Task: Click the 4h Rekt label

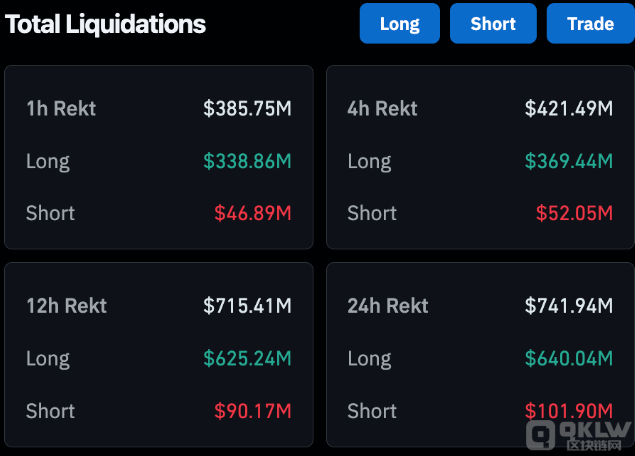Action: [382, 109]
